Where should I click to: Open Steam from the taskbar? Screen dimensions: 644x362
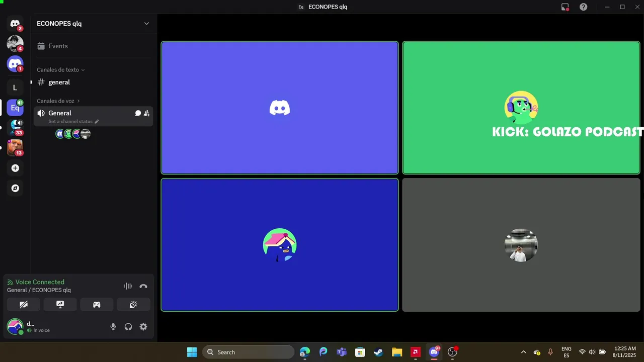pyautogui.click(x=378, y=352)
